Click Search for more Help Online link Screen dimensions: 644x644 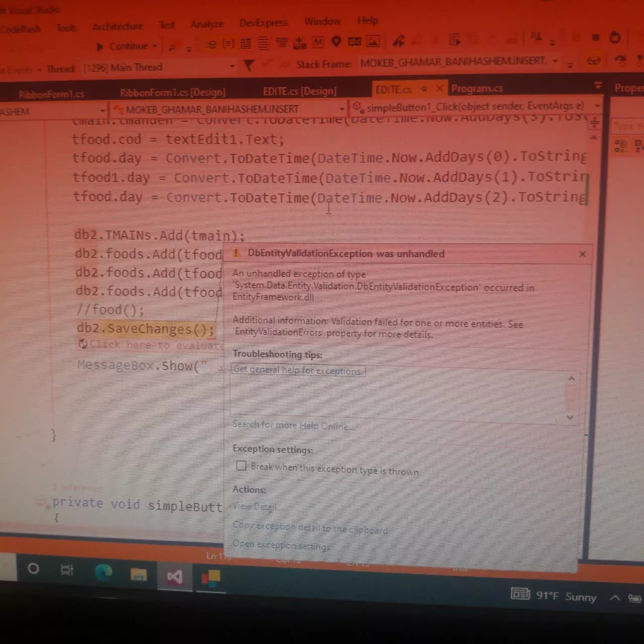click(x=293, y=425)
